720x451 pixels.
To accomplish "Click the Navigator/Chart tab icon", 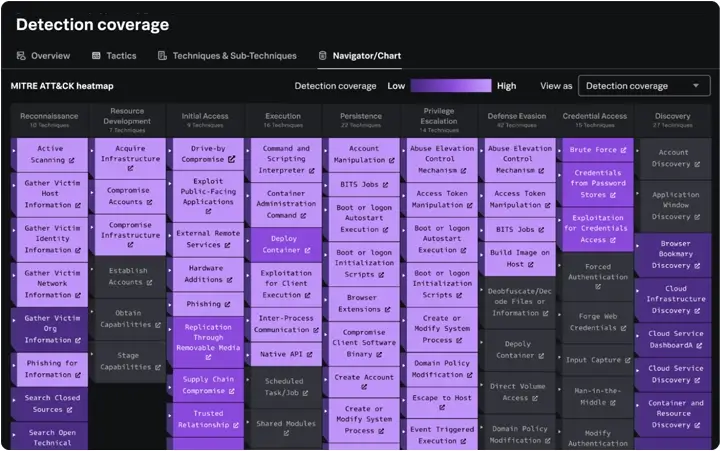I will [323, 56].
